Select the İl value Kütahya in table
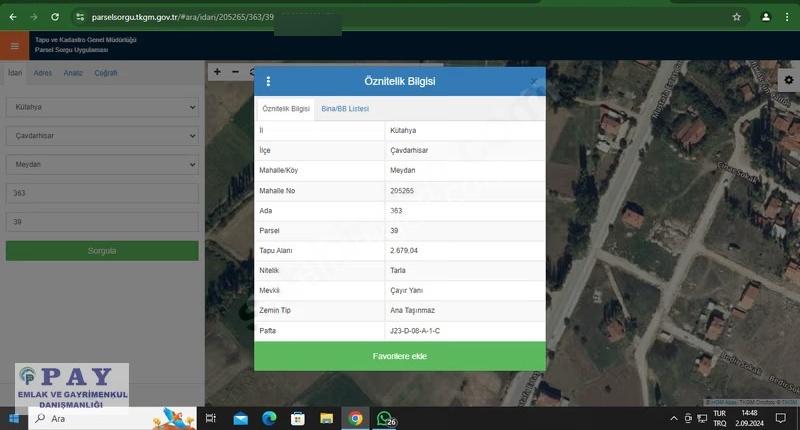 point(403,131)
